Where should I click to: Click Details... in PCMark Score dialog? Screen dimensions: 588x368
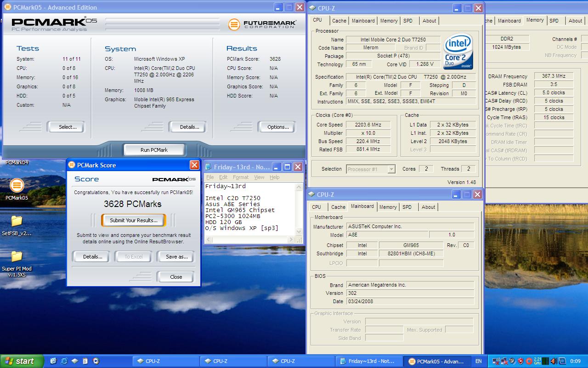pyautogui.click(x=92, y=257)
